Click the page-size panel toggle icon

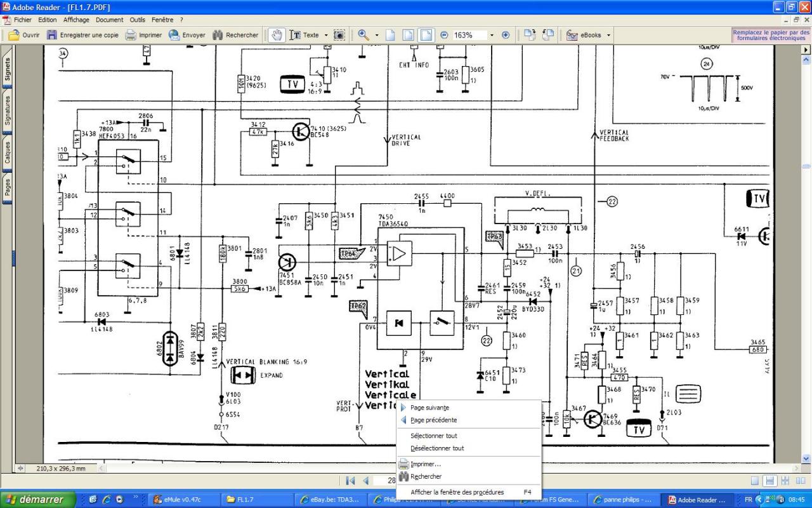tap(20, 469)
